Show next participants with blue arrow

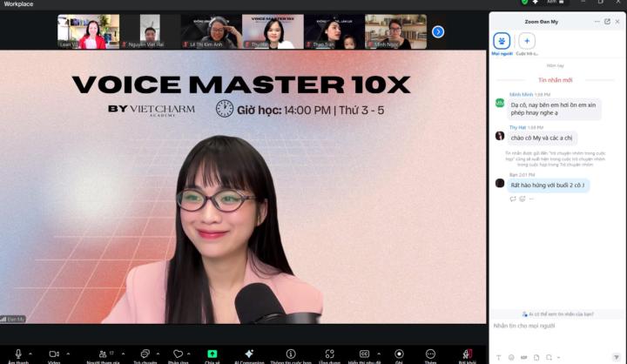click(x=438, y=31)
